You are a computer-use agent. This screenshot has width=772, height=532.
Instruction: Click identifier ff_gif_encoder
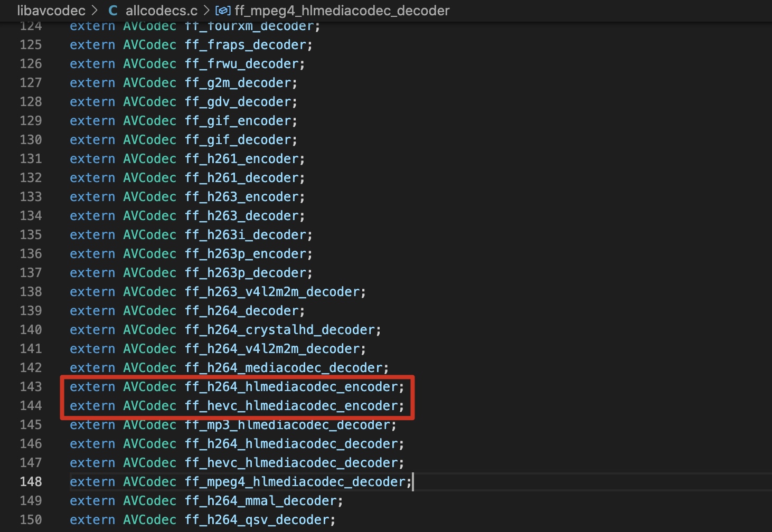click(x=238, y=121)
